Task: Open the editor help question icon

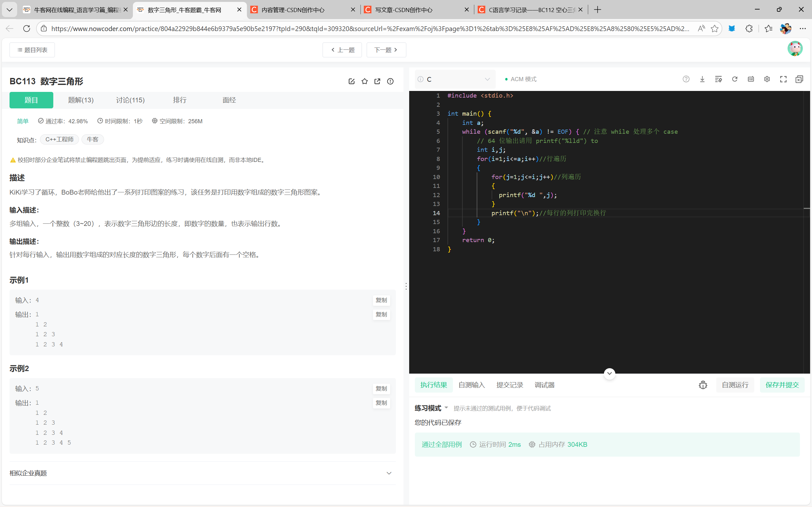Action: 686,79
